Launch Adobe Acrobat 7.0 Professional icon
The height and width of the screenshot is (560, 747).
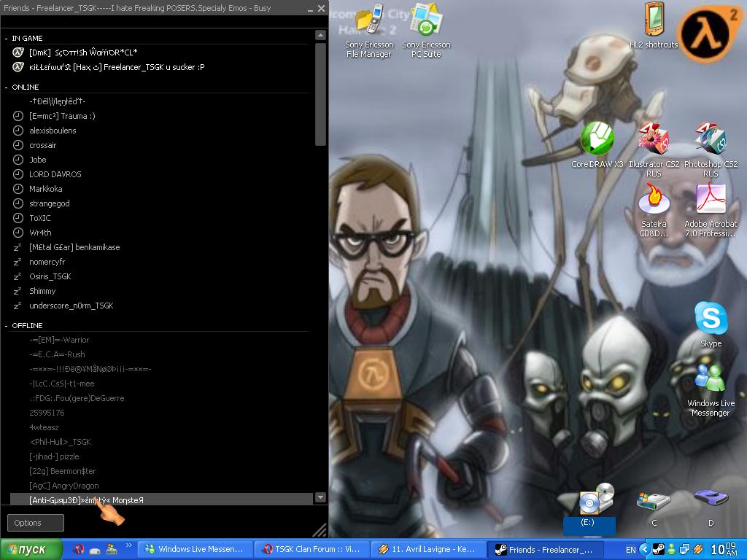tap(710, 201)
